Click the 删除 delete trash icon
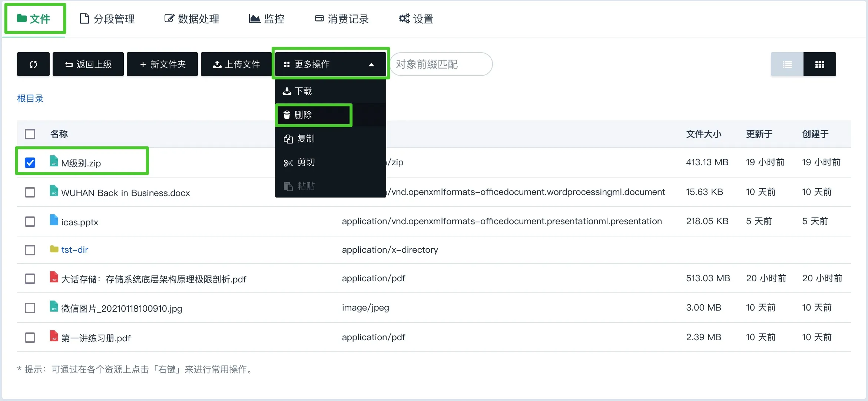Image resolution: width=868 pixels, height=401 pixels. (286, 115)
